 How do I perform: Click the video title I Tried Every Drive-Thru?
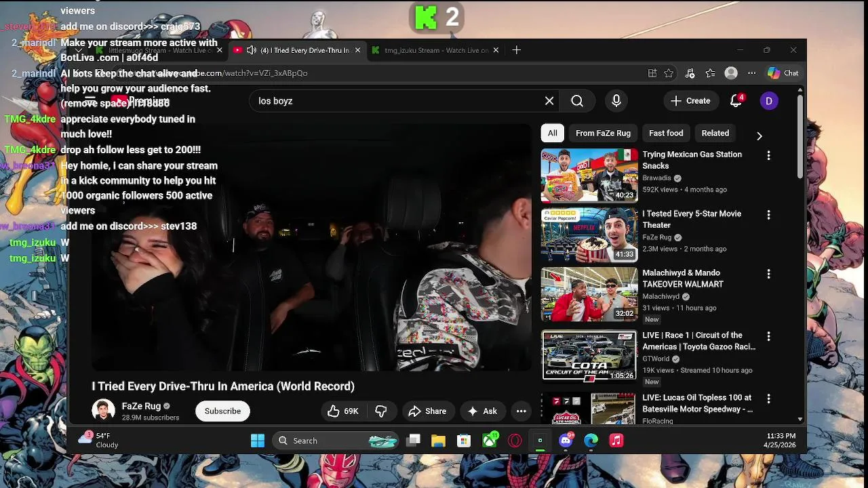pos(223,386)
